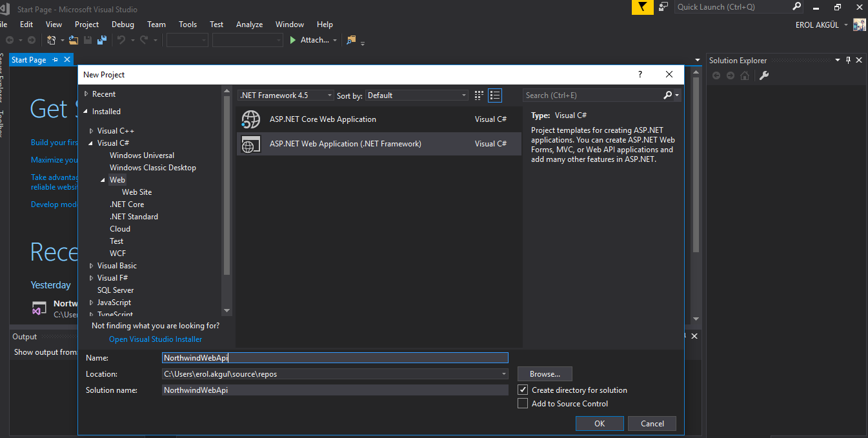
Task: Open the Tools menu
Action: click(x=188, y=25)
